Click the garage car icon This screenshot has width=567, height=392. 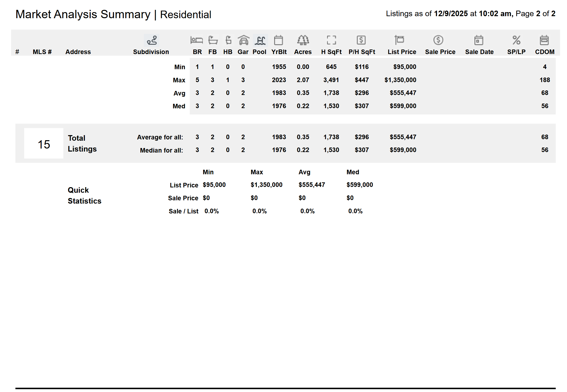[243, 40]
